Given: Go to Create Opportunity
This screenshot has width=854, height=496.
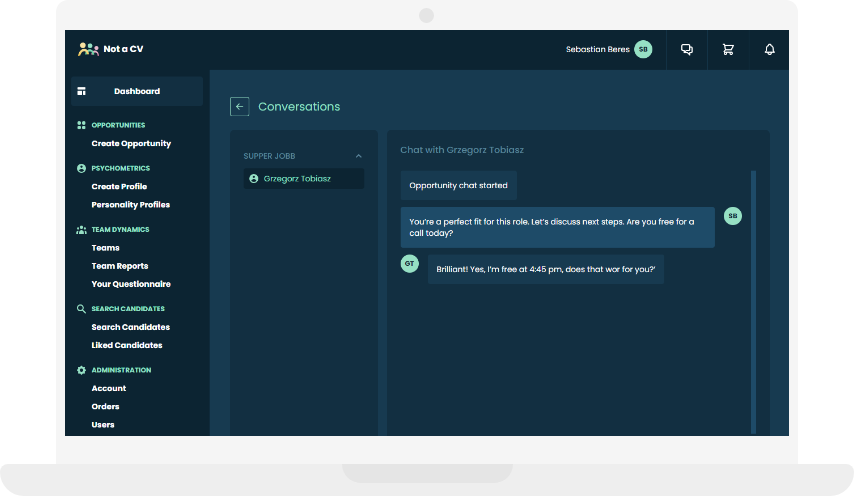Looking at the screenshot, I should tap(131, 144).
